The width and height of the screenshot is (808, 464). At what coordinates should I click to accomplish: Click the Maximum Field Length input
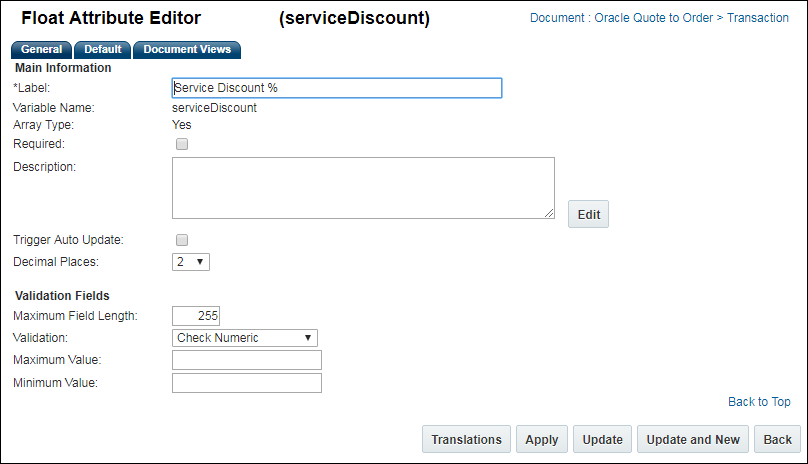[196, 316]
